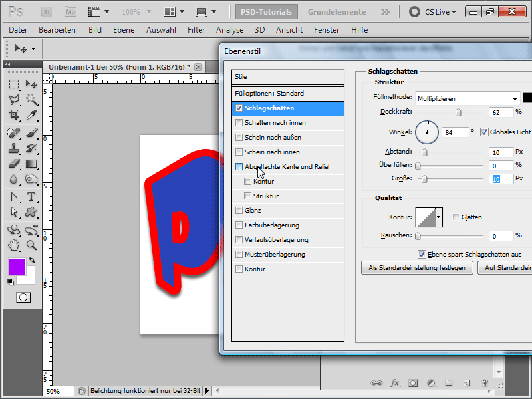Enable Glanz checkbox
532x399 pixels.
click(x=239, y=210)
